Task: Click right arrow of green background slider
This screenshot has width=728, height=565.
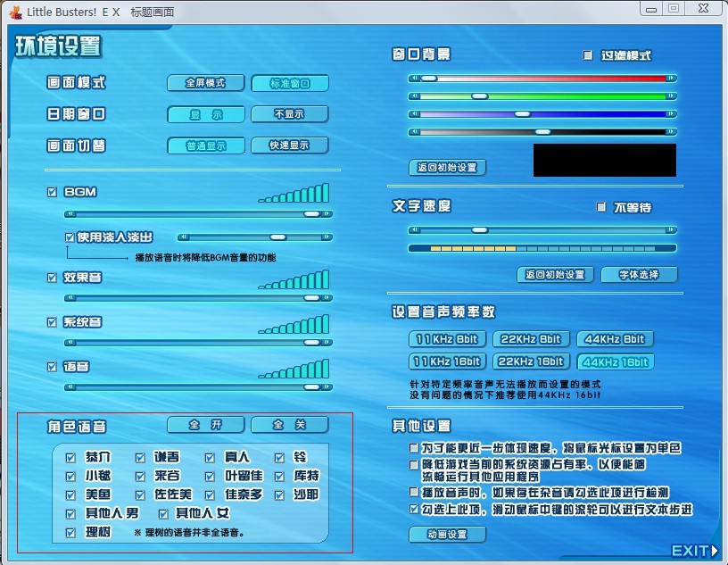Action: [671, 96]
